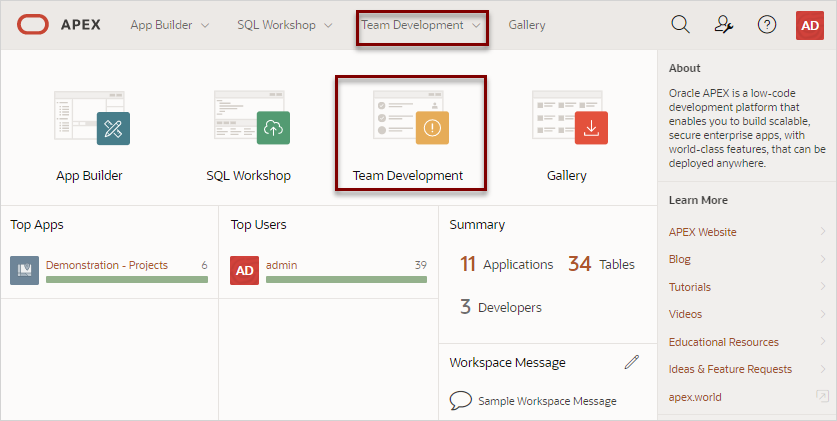Click the admin user activity bar
837x421 pixels.
346,280
